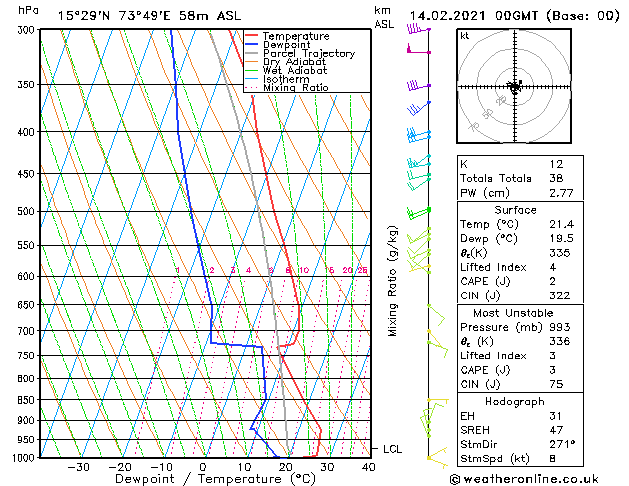
Task: Click the StmDir value in Hodograph table
Action: pyautogui.click(x=562, y=444)
